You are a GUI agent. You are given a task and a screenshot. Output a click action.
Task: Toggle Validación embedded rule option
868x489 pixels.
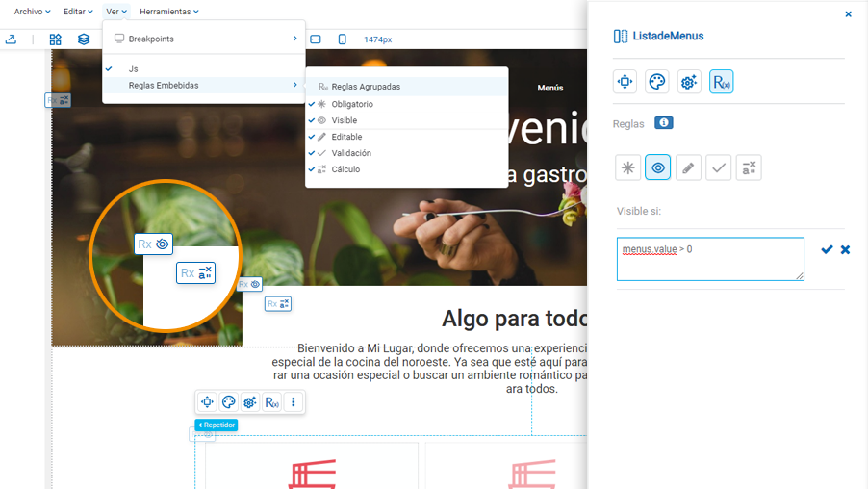(x=407, y=153)
